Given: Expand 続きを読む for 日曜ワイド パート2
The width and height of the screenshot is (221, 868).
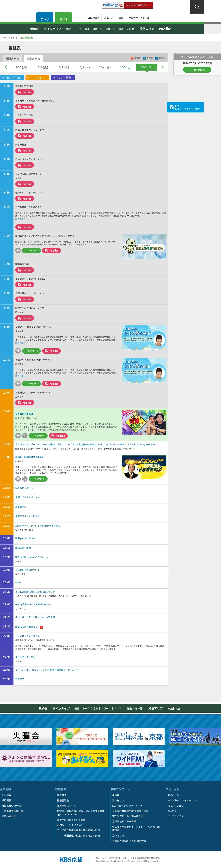Looking at the screenshot, I should (x=20, y=376).
